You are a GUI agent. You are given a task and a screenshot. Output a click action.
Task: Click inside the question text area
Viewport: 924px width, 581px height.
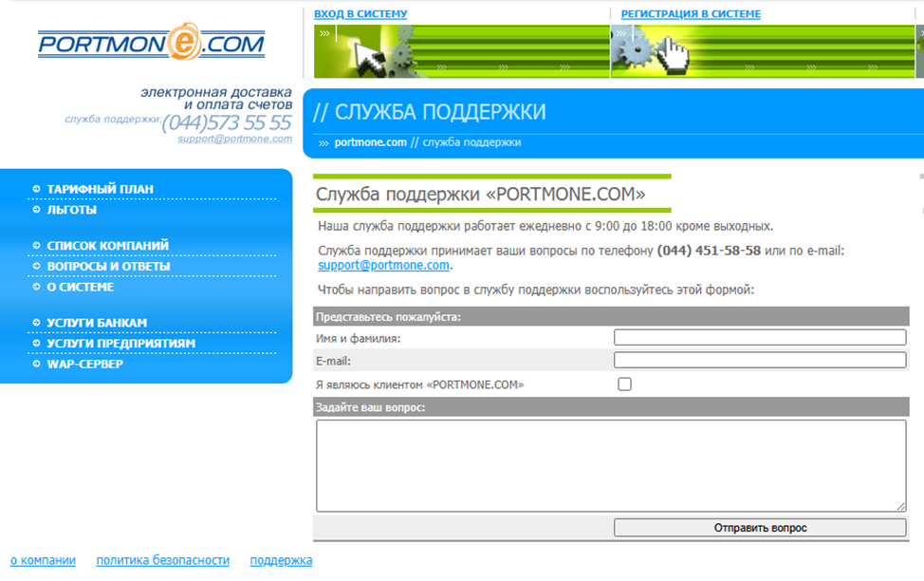click(611, 465)
